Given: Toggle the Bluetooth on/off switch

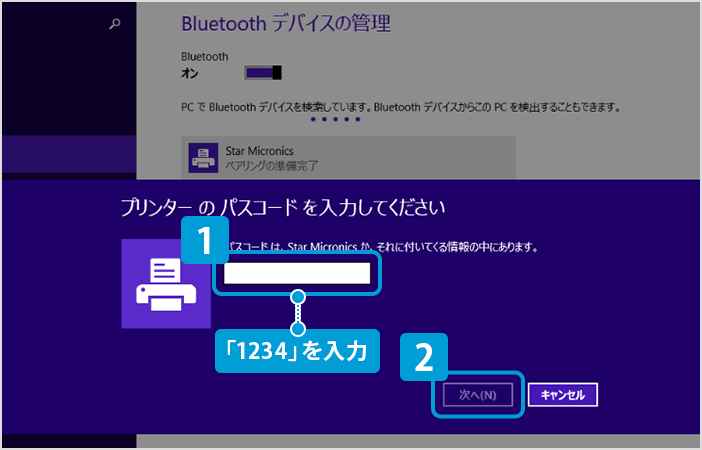Looking at the screenshot, I should 263,73.
